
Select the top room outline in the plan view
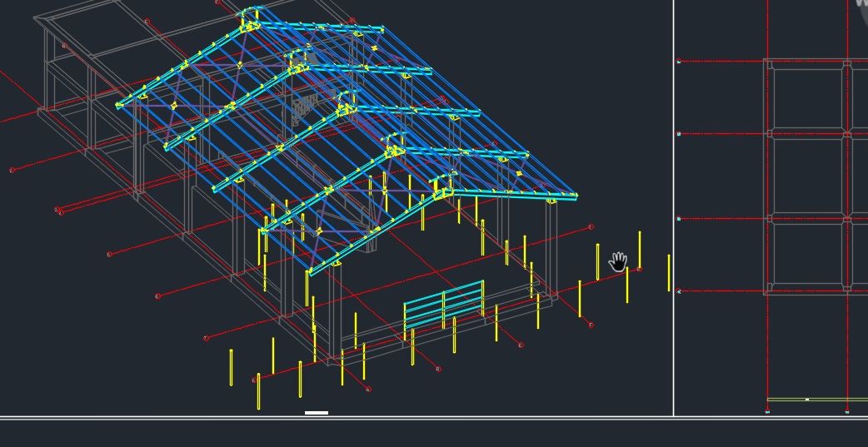coord(808,98)
